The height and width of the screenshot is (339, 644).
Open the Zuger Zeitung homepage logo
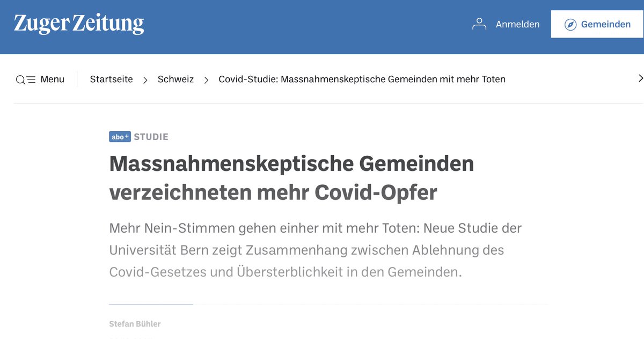79,24
